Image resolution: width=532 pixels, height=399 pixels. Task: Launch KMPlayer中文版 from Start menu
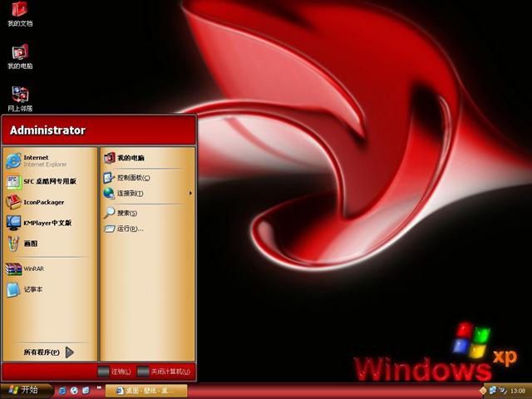pos(50,223)
